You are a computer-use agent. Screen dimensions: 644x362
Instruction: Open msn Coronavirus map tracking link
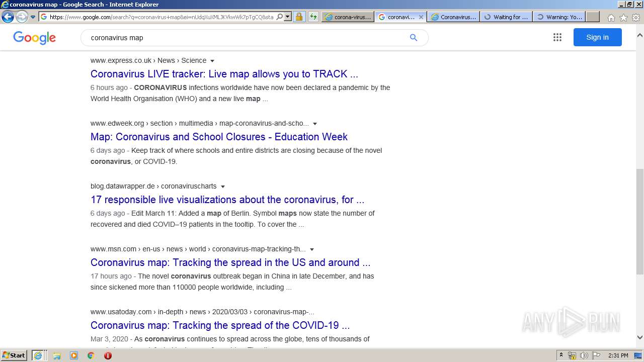point(230,262)
